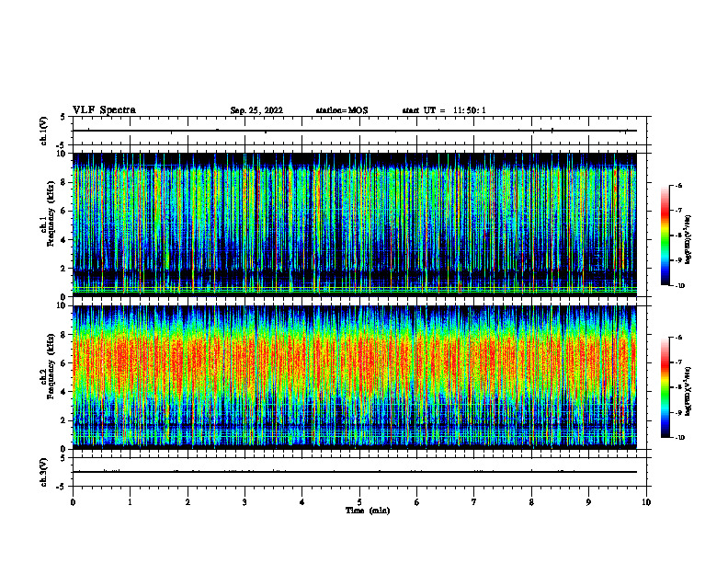Click time axis tick label "3"

coord(245,502)
